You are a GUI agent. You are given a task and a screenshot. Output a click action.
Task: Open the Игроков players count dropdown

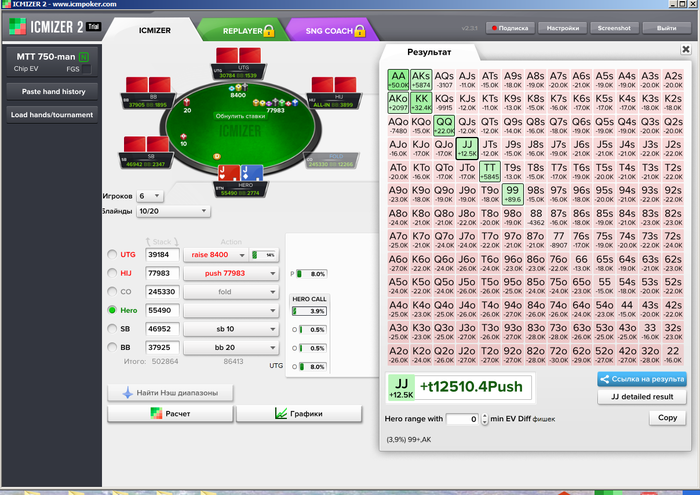tap(150, 196)
